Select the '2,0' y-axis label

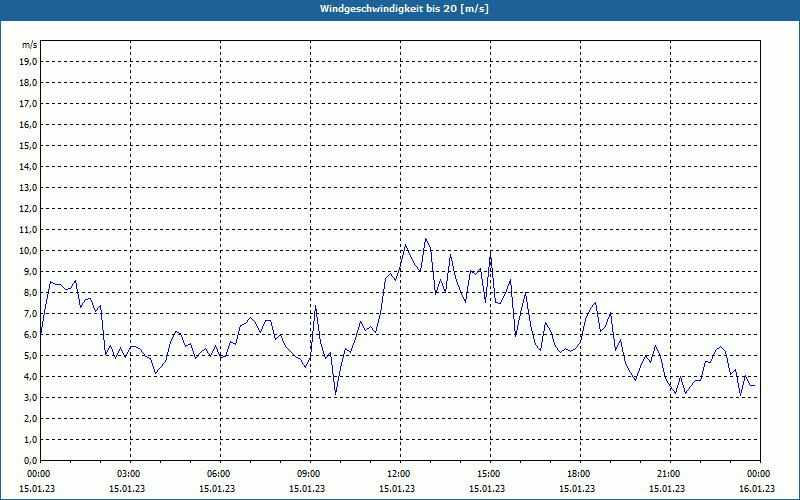[30, 419]
